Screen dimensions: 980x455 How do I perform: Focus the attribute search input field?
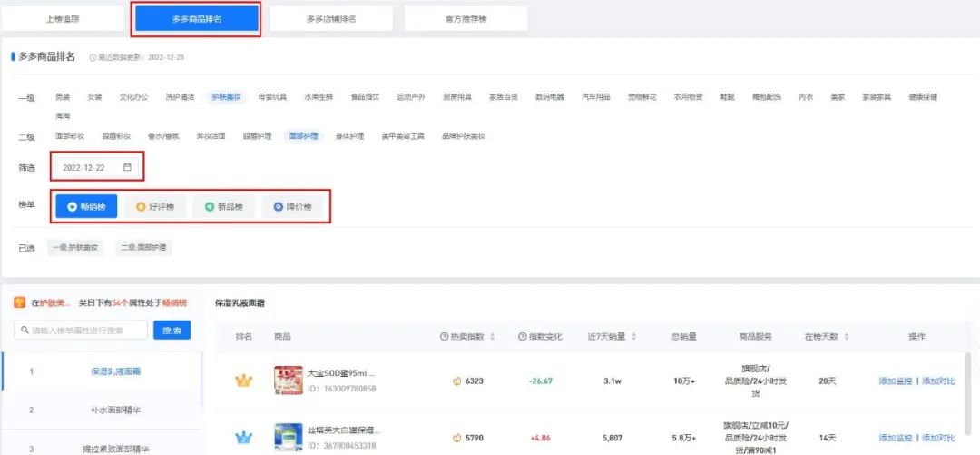pyautogui.click(x=81, y=330)
